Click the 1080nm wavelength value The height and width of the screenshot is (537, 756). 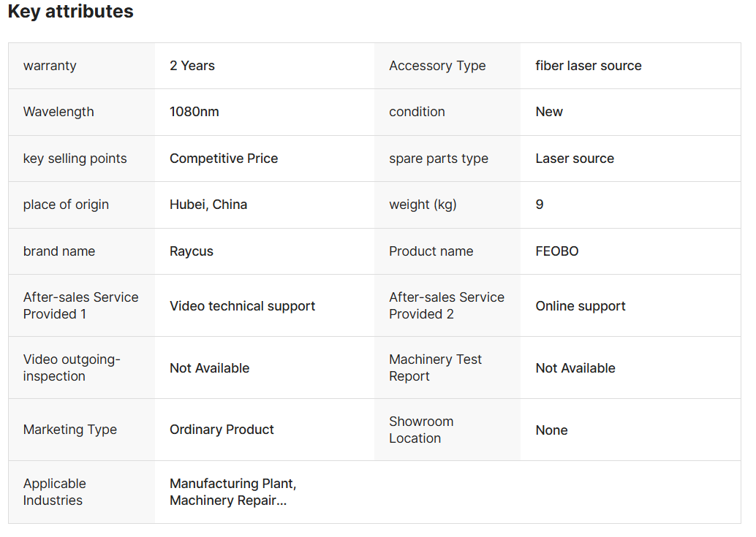coord(194,112)
